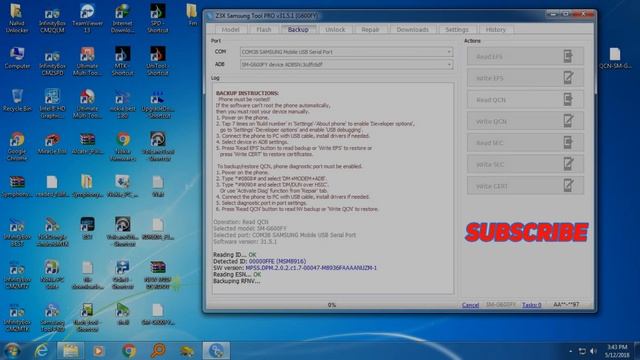Image resolution: width=640 pixels, height=360 pixels.
Task: Click the Write CERT button
Action: (x=525, y=186)
